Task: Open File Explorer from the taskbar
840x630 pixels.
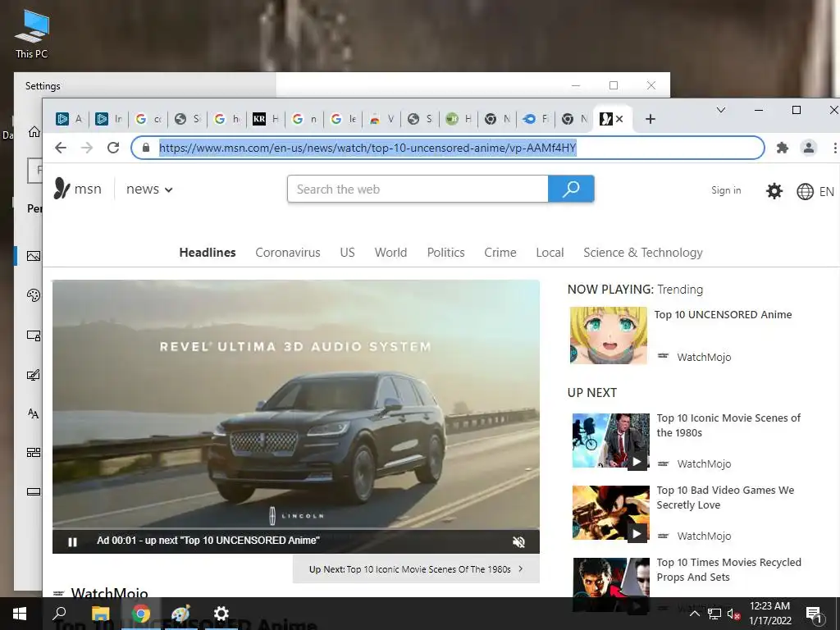Action: click(100, 614)
